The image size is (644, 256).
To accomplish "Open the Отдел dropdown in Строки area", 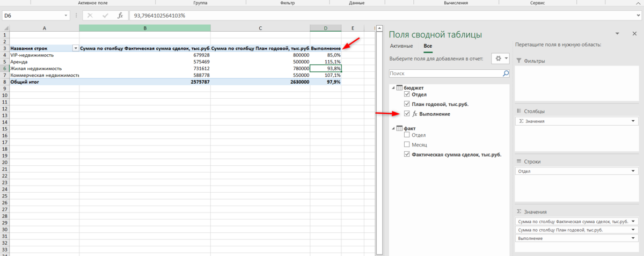I will [x=634, y=172].
